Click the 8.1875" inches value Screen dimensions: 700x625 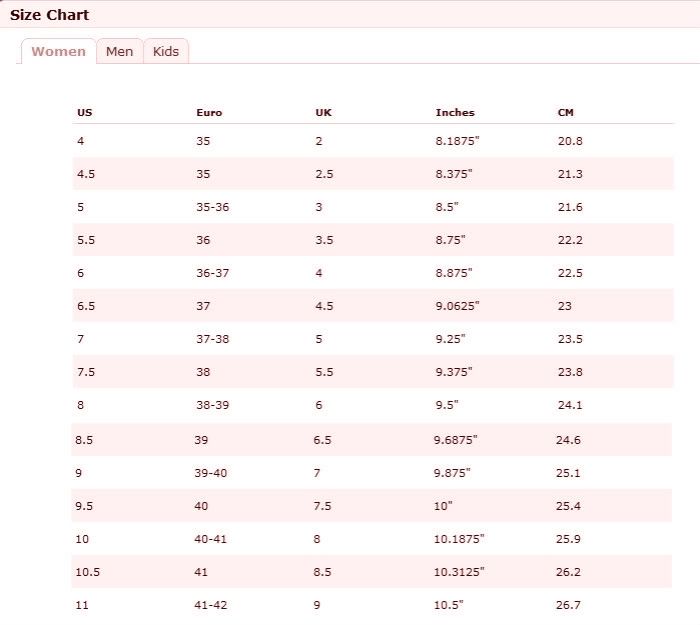[x=458, y=141]
